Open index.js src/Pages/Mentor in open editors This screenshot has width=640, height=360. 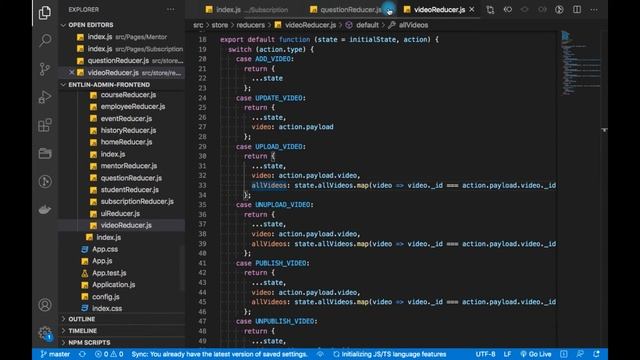[x=122, y=37]
